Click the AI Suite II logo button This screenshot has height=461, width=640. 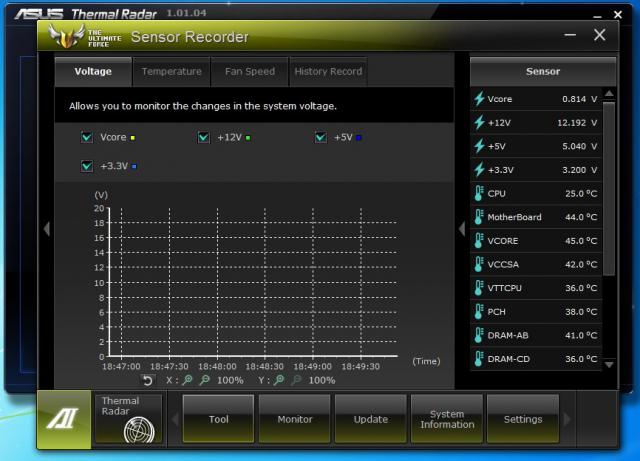(64, 419)
